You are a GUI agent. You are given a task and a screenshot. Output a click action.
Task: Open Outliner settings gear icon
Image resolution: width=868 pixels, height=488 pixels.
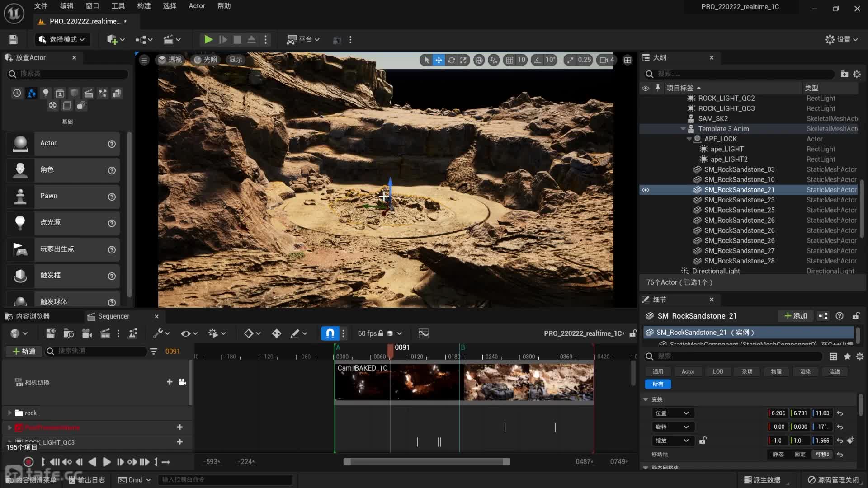[x=857, y=74]
